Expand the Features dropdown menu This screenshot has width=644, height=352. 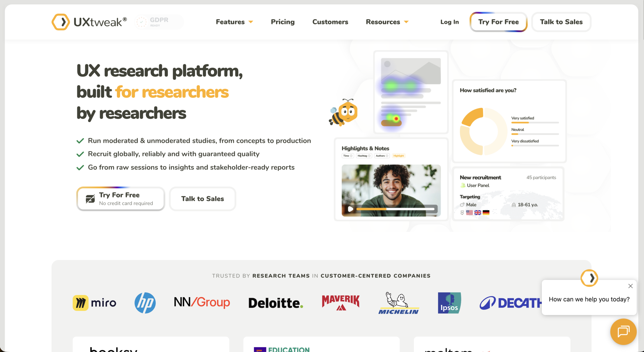[234, 22]
